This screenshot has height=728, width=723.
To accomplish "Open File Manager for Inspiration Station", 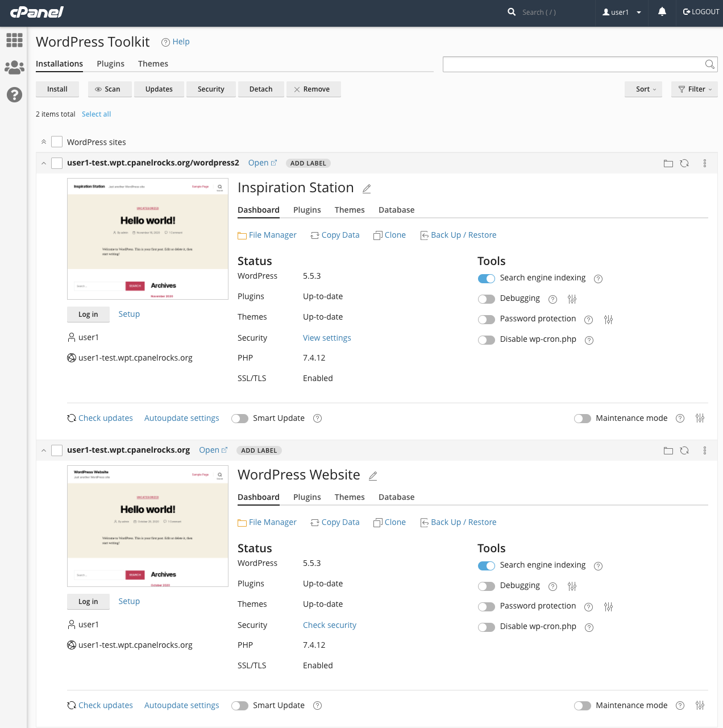I will coord(272,235).
